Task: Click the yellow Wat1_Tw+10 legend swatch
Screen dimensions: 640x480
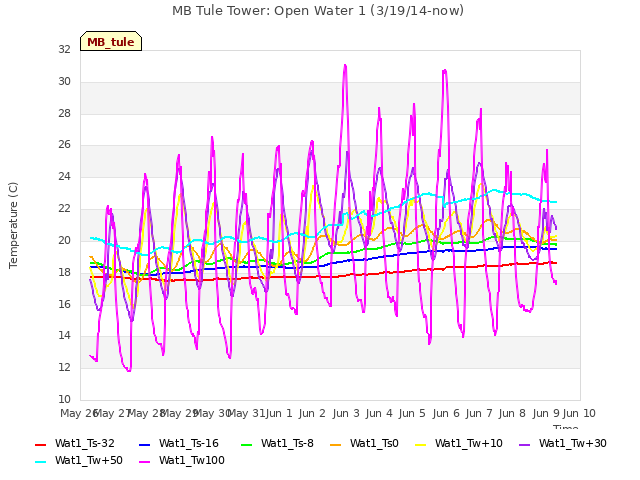Action: [x=420, y=444]
